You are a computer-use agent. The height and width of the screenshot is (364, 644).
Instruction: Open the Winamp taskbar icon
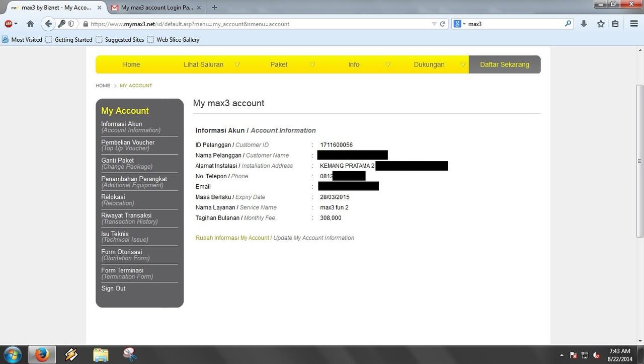tap(71, 354)
